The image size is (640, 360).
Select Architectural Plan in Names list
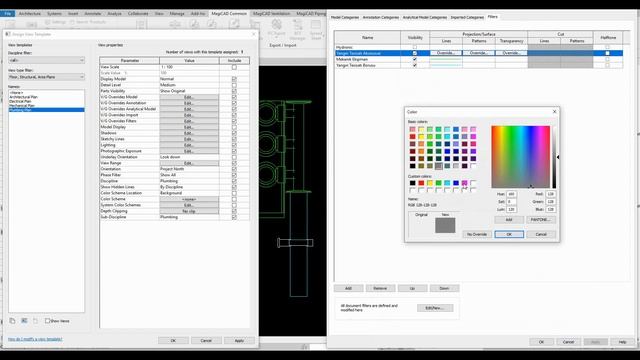pos(23,97)
